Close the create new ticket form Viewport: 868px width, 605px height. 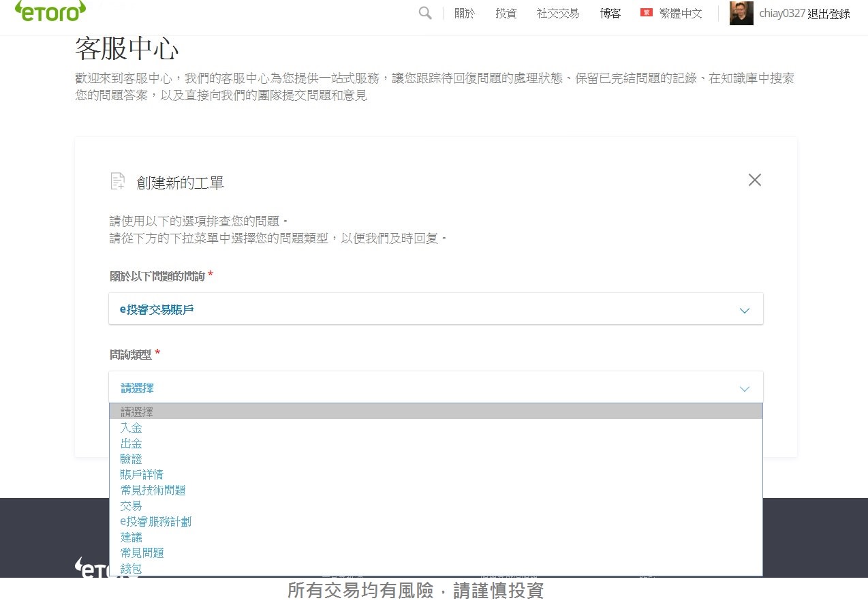(x=754, y=180)
